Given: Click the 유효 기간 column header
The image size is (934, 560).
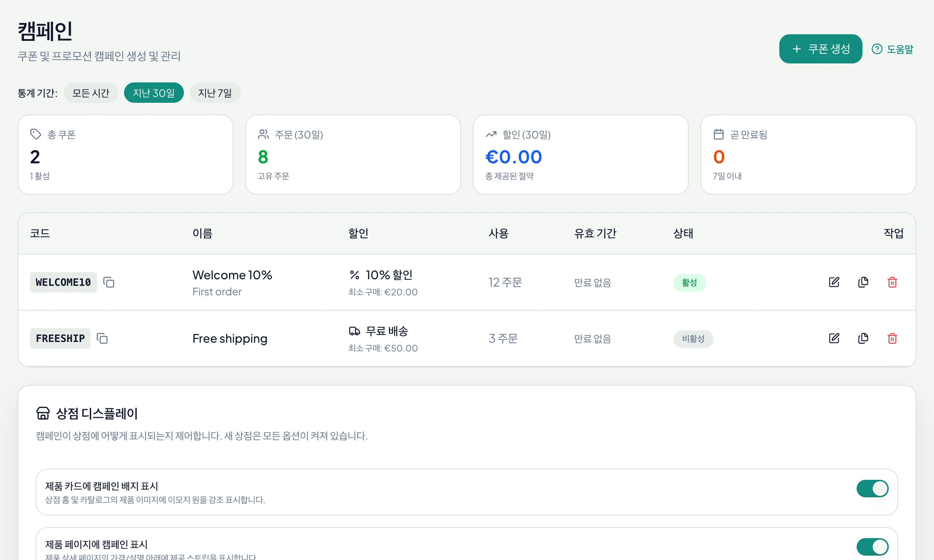Looking at the screenshot, I should point(595,233).
